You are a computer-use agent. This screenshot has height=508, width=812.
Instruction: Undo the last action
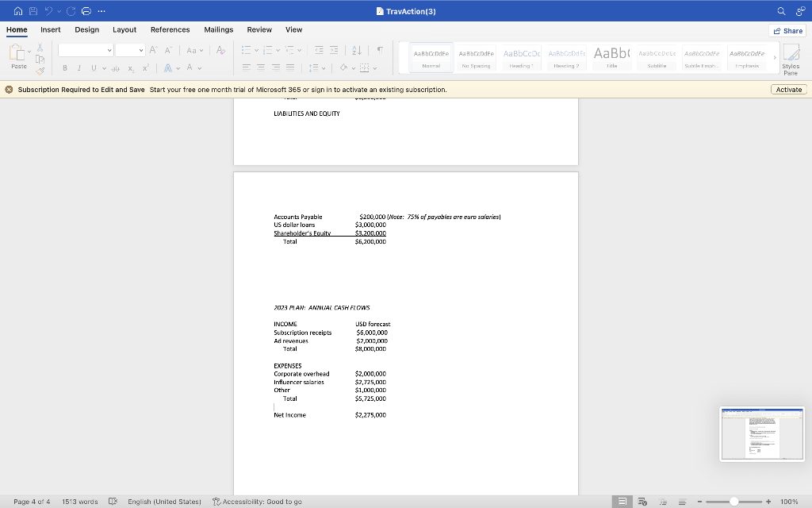click(x=48, y=11)
